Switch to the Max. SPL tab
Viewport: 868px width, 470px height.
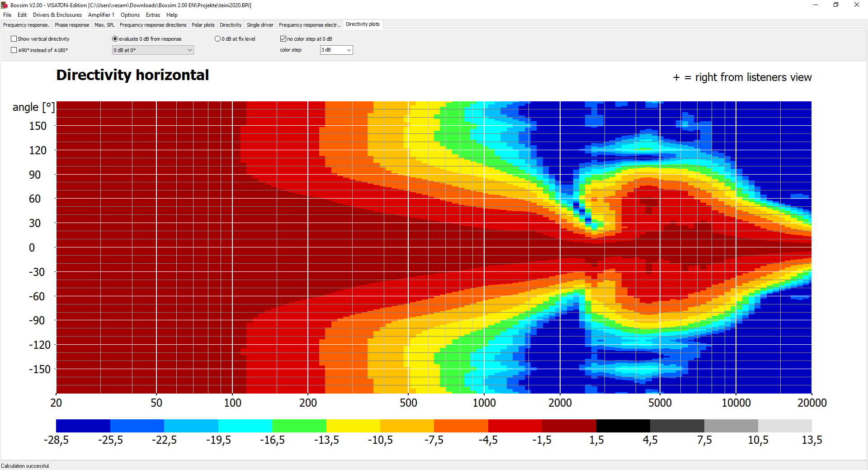[x=104, y=25]
